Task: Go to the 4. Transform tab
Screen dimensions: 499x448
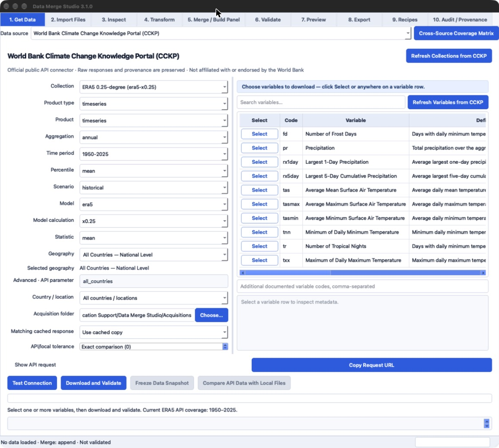Action: [160, 20]
